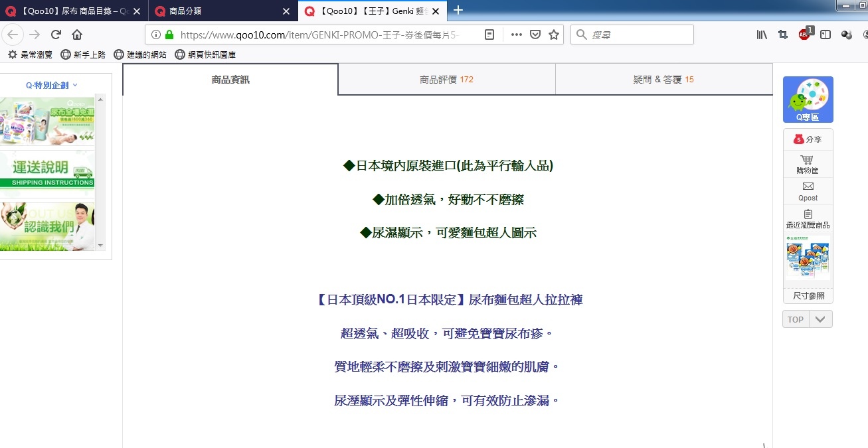The width and height of the screenshot is (868, 448).
Task: Switch to the 尿布 商品目錄 tab
Action: click(74, 11)
